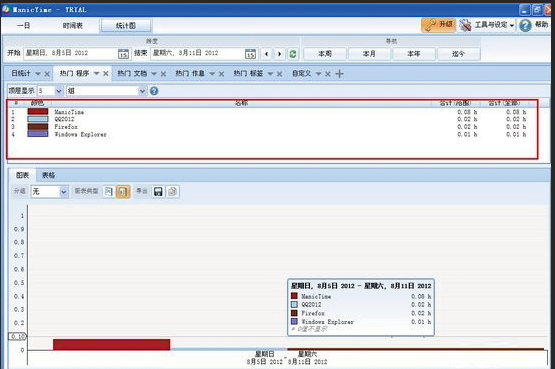Sort by the 合计(范围) column header

point(455,103)
